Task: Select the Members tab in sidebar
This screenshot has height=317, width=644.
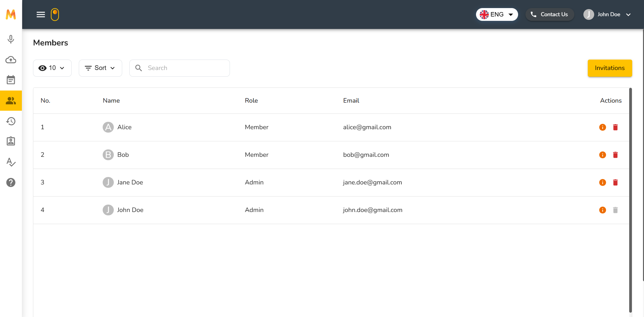Action: pyautogui.click(x=11, y=101)
